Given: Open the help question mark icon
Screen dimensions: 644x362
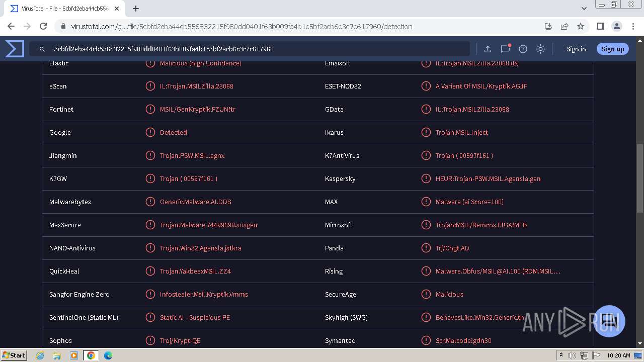Looking at the screenshot, I should point(523,49).
